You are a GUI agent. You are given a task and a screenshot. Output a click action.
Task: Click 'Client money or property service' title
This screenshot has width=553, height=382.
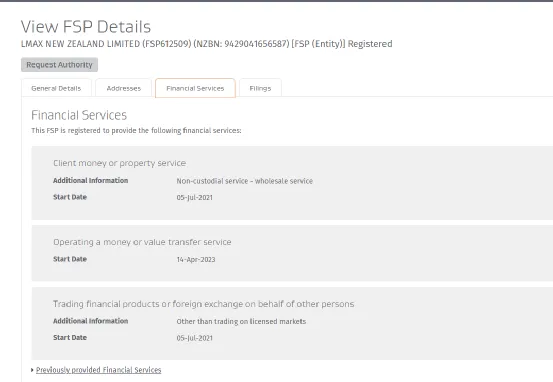120,163
